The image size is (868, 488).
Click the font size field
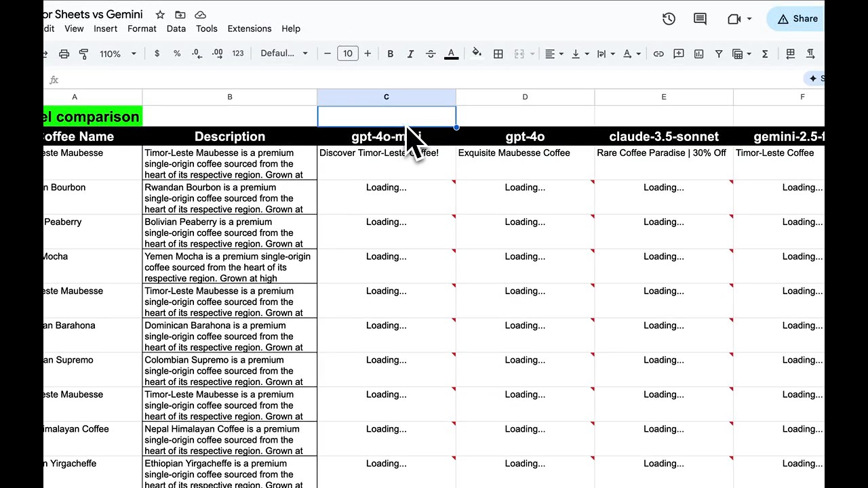click(347, 54)
